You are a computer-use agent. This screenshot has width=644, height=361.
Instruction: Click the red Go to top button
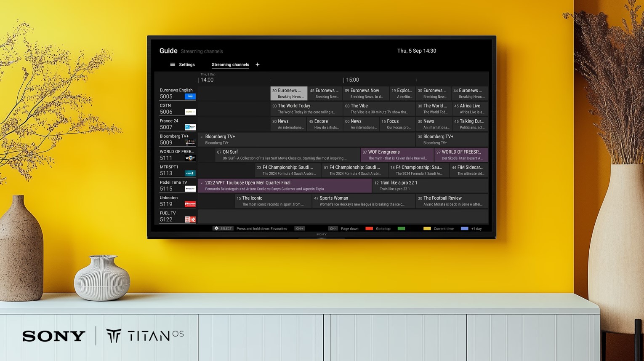369,229
